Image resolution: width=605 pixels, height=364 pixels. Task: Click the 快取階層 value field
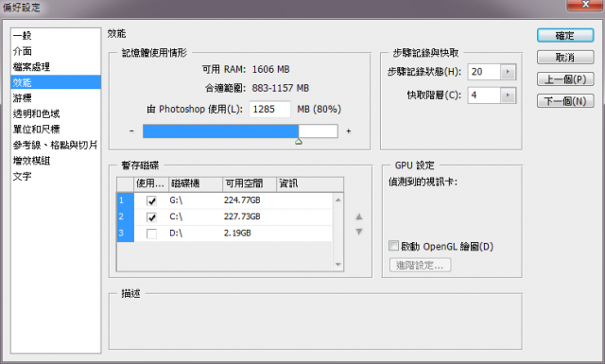(484, 95)
